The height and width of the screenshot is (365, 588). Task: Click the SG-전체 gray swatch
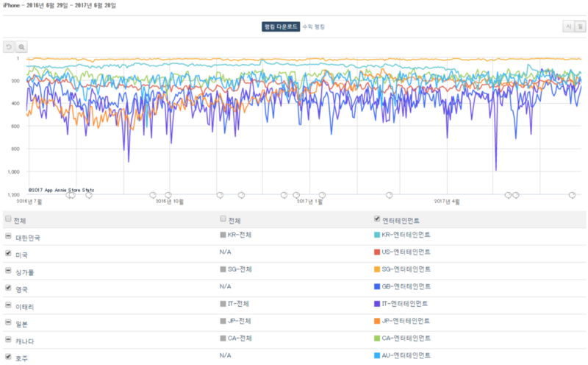pyautogui.click(x=223, y=269)
